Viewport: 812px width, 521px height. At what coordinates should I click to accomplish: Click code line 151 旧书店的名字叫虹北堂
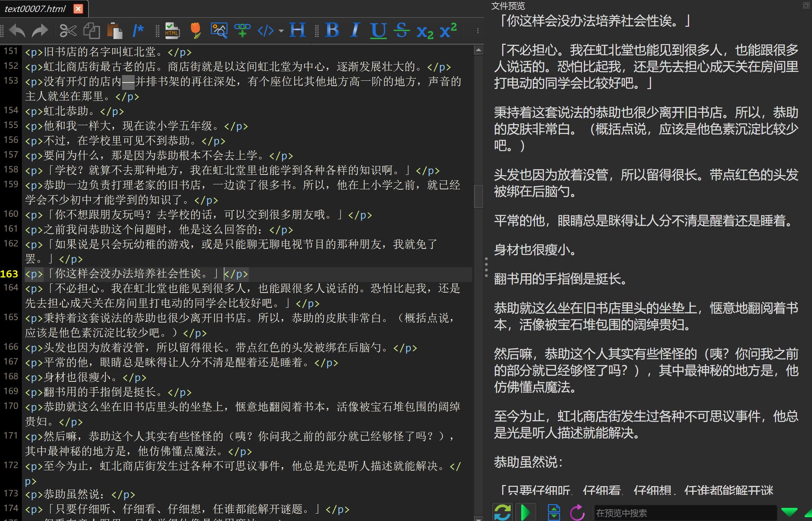click(108, 52)
